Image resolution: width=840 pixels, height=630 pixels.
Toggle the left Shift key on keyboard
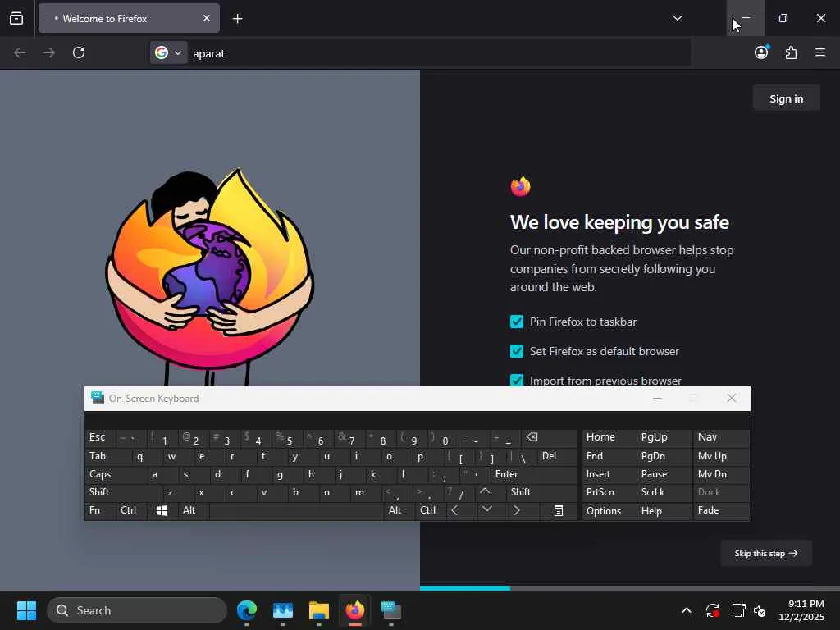122,492
